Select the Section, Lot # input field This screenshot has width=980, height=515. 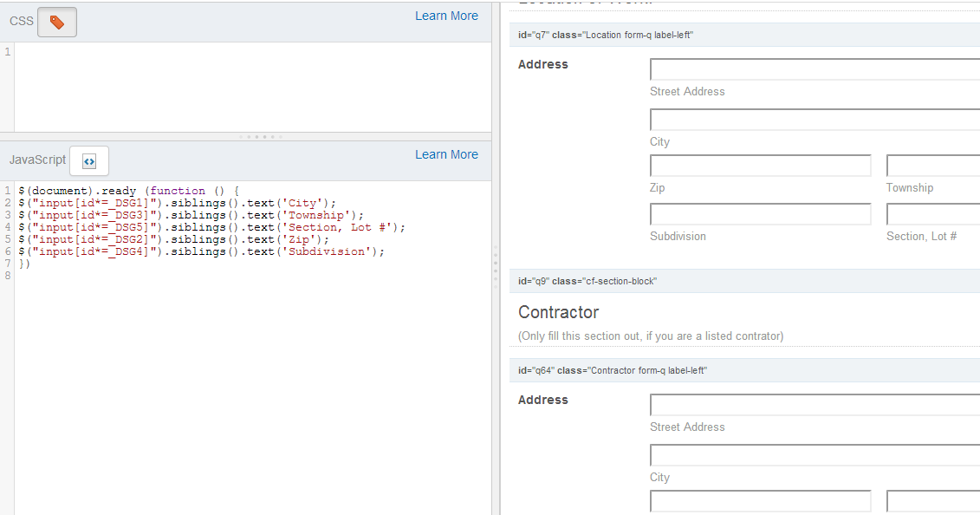coord(932,214)
